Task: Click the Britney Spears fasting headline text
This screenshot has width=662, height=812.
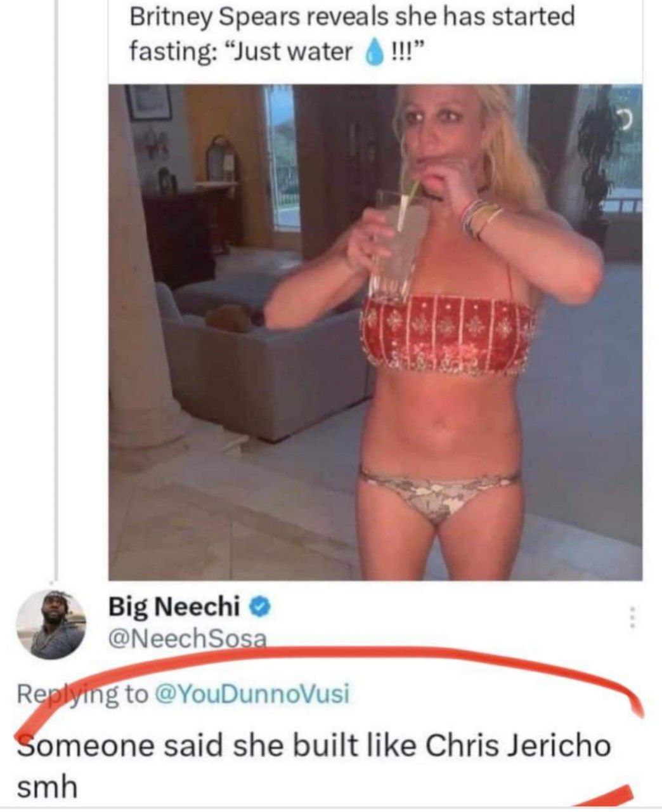Action: [352, 34]
